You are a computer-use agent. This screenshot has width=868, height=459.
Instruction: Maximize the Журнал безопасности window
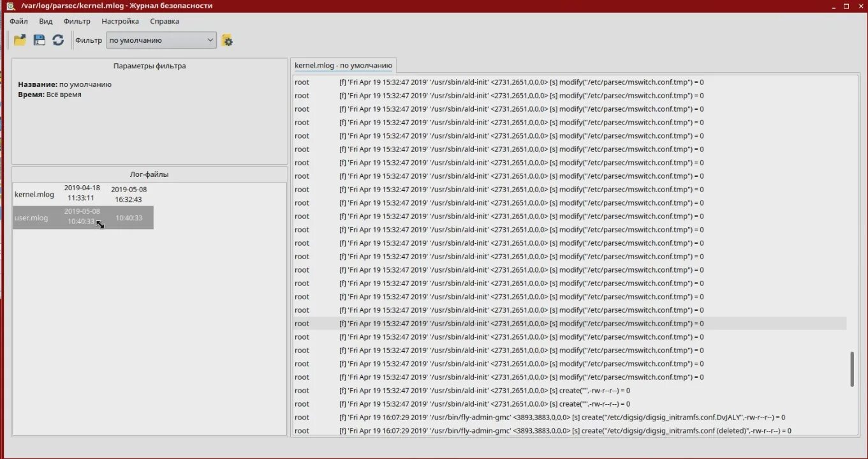click(846, 6)
